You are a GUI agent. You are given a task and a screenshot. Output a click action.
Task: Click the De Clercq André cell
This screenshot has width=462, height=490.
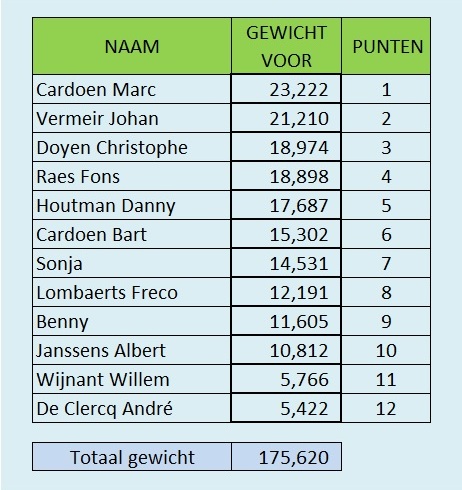point(132,408)
